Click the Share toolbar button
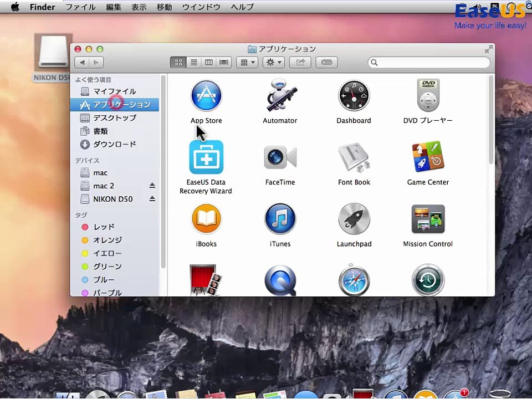 [300, 63]
